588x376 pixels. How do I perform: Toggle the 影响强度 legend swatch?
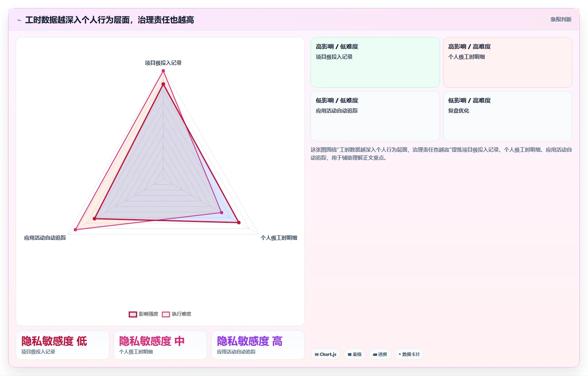[x=133, y=314]
